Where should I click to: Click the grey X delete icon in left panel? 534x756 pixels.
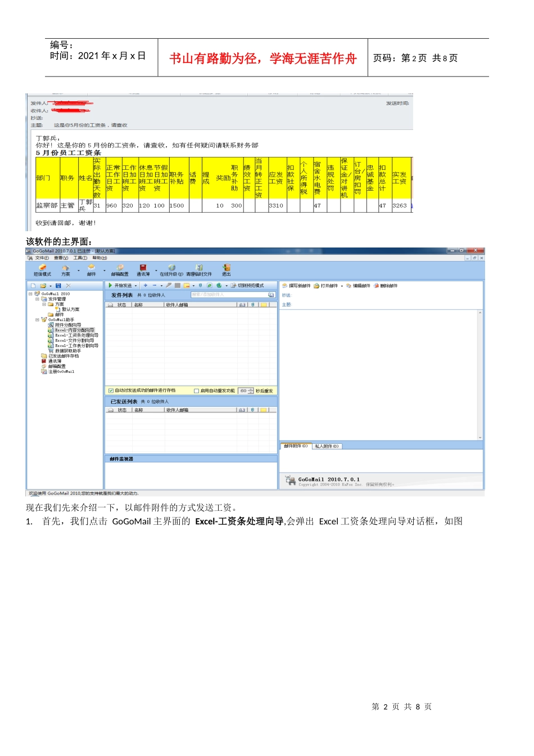click(68, 286)
